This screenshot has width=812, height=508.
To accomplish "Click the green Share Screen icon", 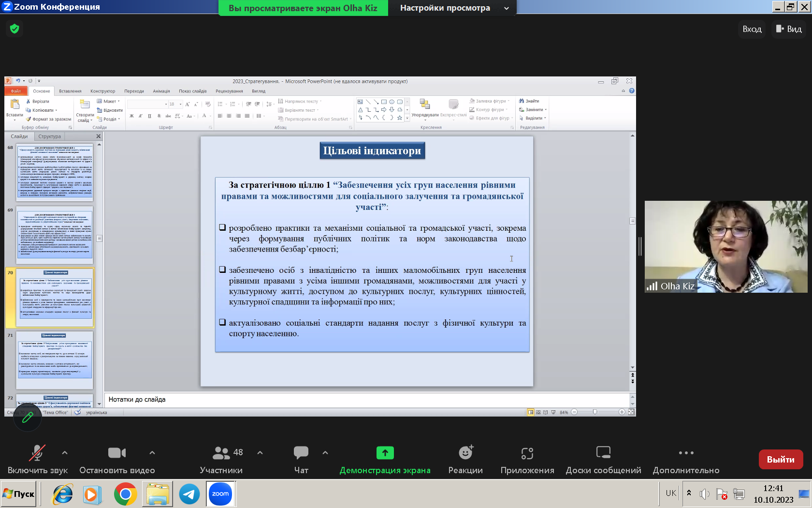I will (x=385, y=453).
